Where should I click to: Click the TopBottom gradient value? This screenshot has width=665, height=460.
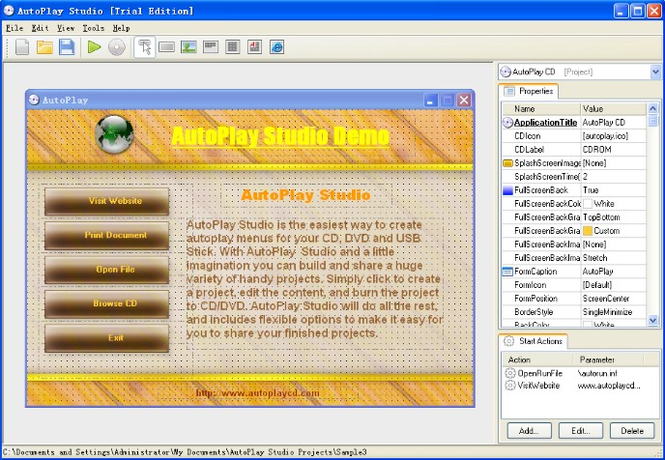point(601,217)
